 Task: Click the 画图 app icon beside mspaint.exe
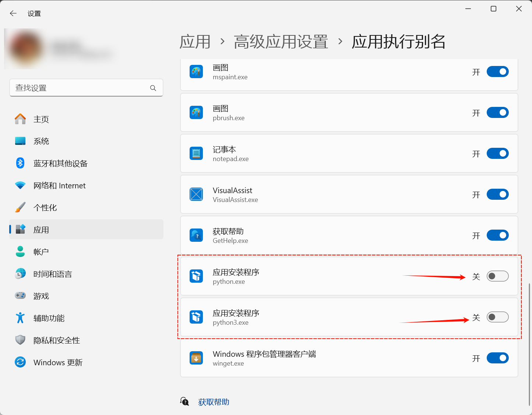pos(196,72)
